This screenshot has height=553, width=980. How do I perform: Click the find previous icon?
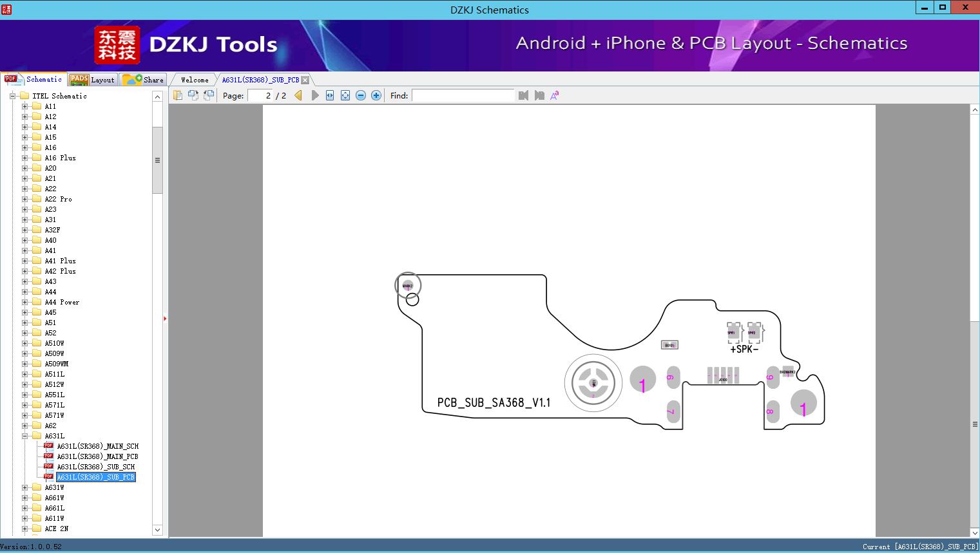[x=523, y=95]
